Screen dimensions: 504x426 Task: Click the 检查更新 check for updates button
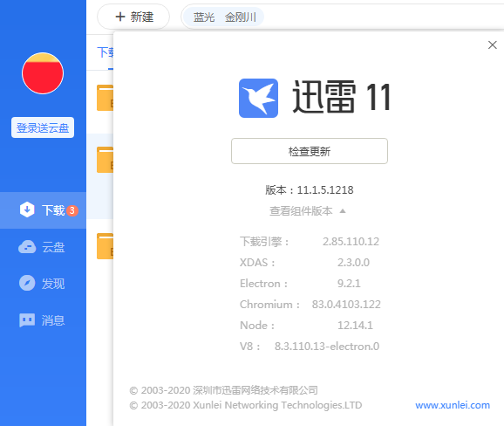click(x=310, y=151)
